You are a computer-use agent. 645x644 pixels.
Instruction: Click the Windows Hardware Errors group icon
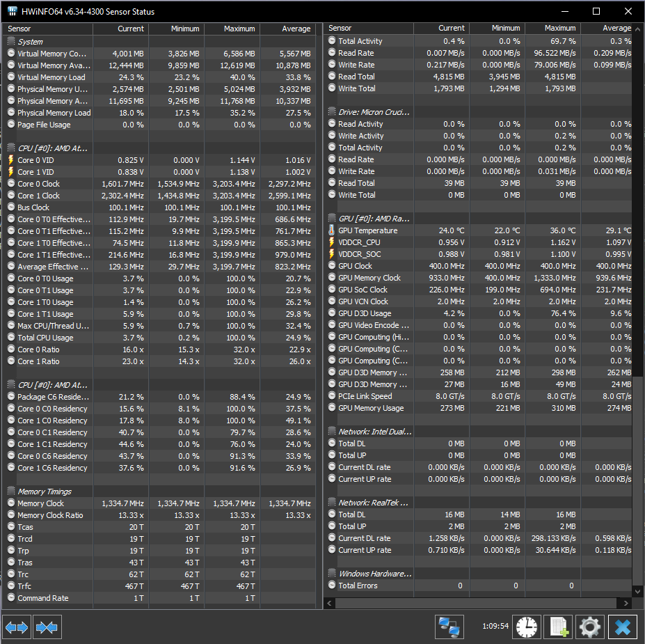click(x=332, y=573)
